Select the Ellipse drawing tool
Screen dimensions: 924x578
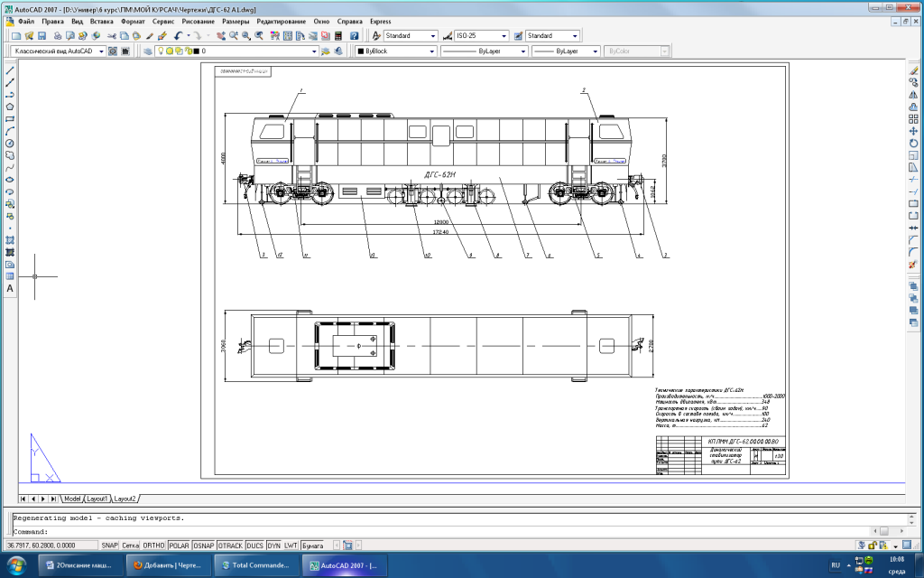coord(10,180)
